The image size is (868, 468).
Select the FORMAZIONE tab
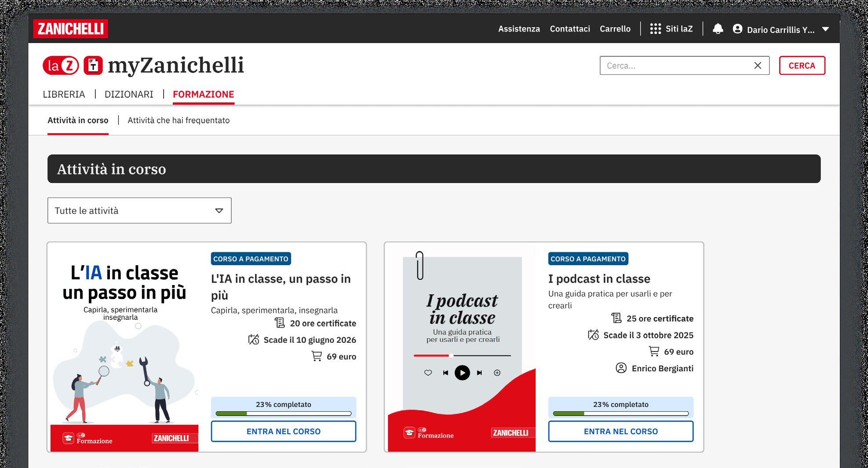click(203, 94)
